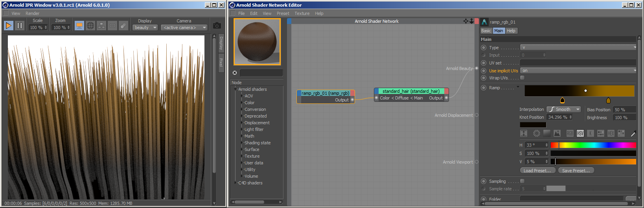The width and height of the screenshot is (644, 208).
Task: Select the Texture category in node tree
Action: (252, 156)
